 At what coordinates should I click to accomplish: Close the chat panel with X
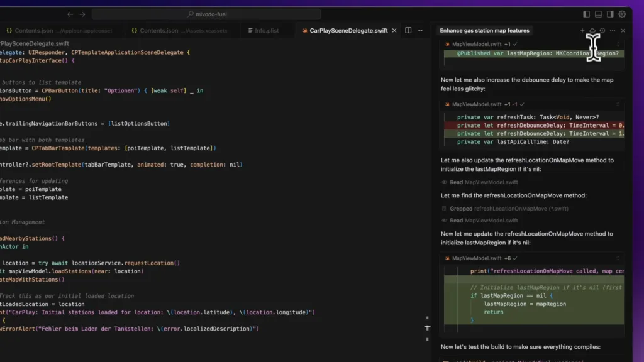(x=623, y=30)
